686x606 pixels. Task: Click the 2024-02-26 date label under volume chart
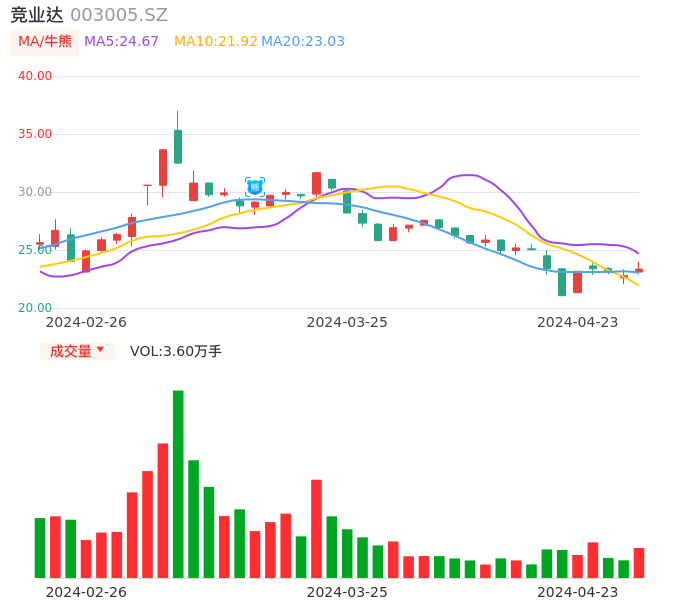86,592
